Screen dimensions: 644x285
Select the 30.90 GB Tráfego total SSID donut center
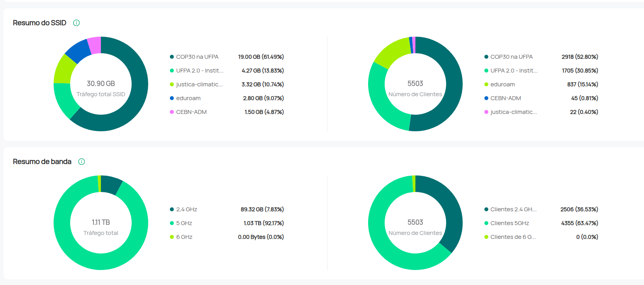coord(101,84)
